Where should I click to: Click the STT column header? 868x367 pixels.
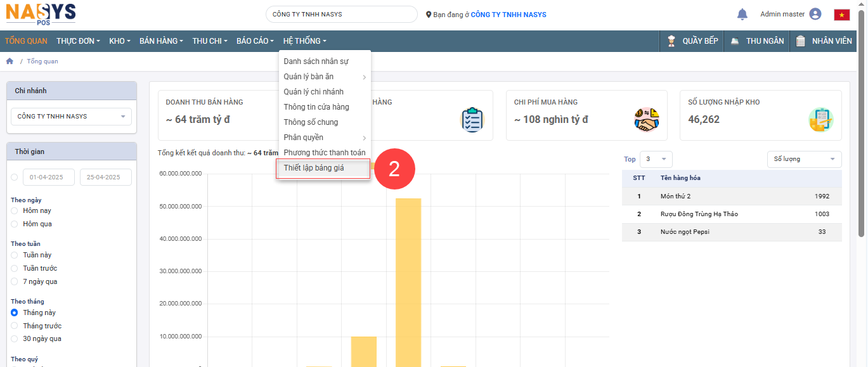pos(639,178)
